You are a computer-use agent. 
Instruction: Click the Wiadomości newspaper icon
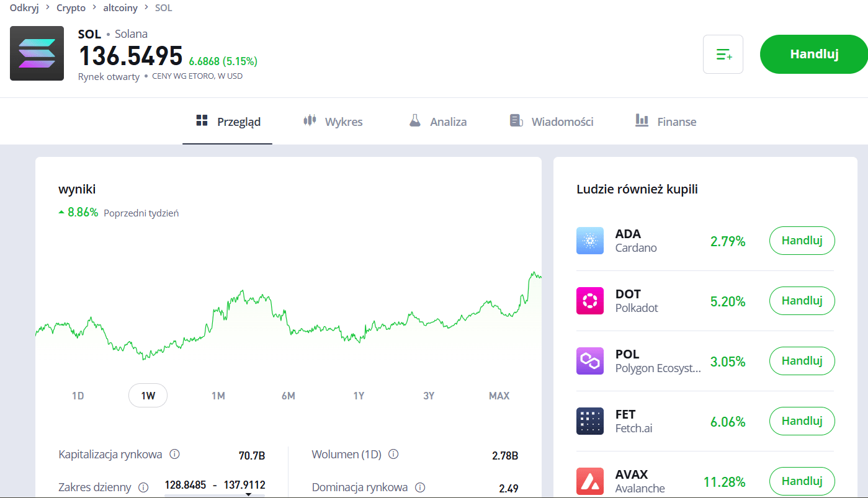point(516,120)
